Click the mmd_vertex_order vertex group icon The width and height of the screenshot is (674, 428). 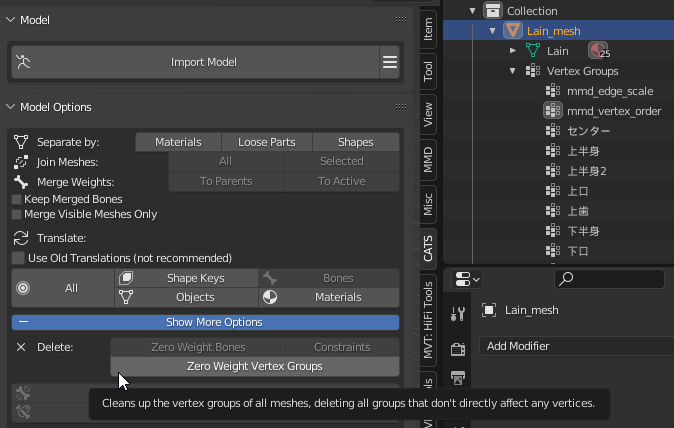[553, 111]
